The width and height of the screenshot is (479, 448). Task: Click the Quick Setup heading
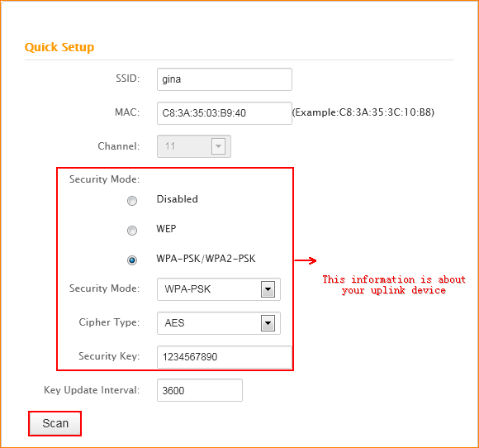point(59,47)
